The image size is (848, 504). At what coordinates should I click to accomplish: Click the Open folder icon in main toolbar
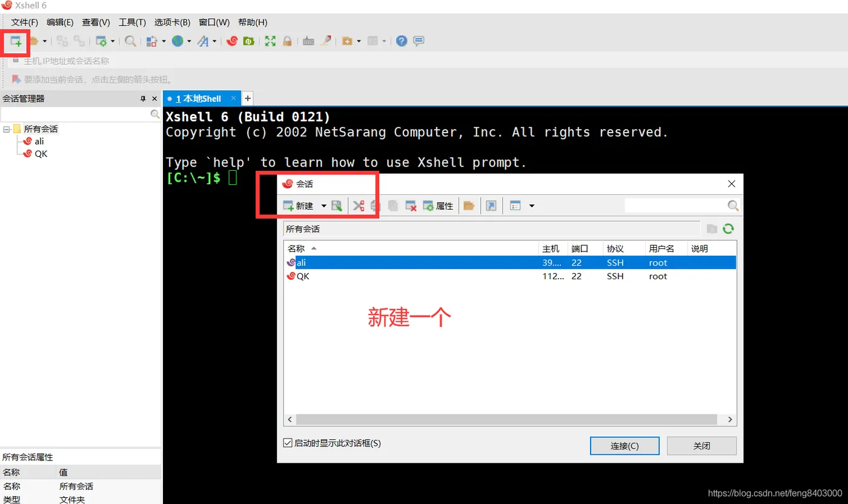click(x=34, y=41)
